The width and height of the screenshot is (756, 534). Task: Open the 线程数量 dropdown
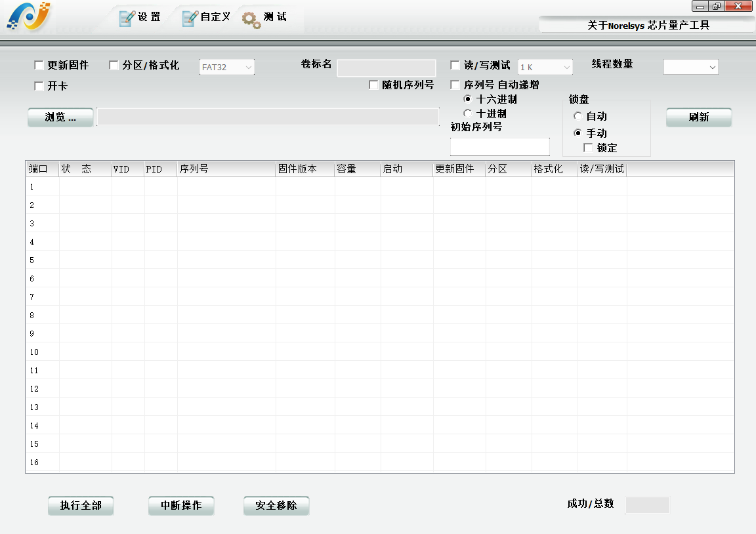(x=691, y=67)
